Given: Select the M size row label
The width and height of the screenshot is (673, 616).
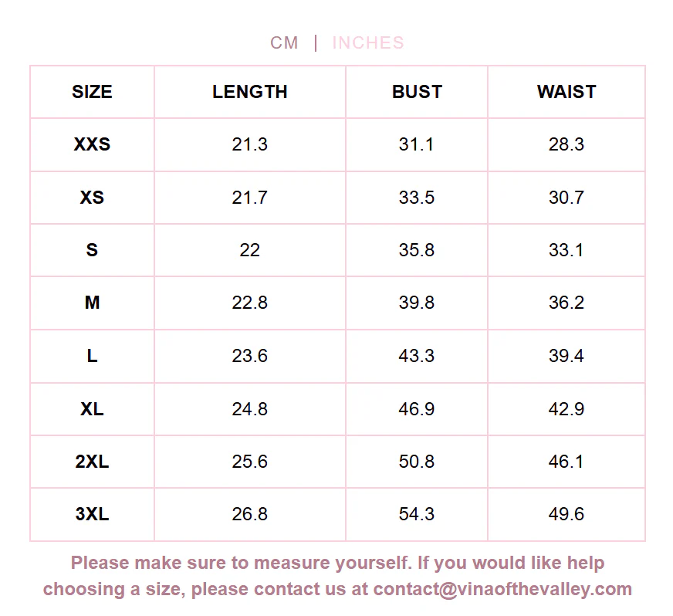Looking at the screenshot, I should pos(92,303).
